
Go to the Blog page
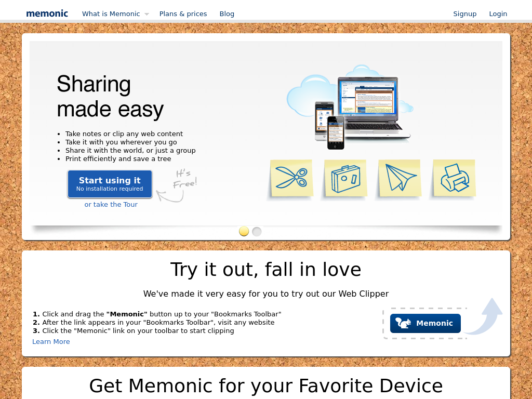227,14
